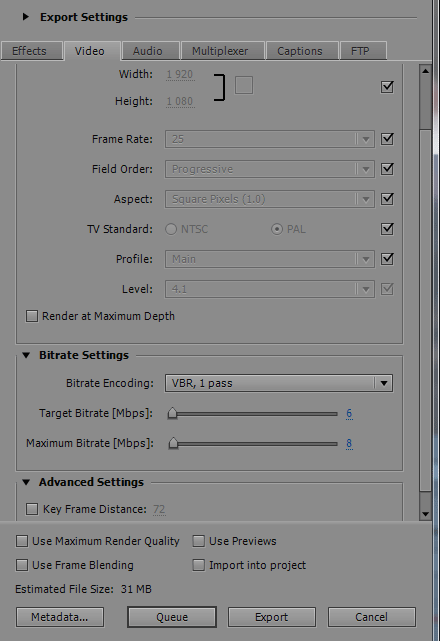The height and width of the screenshot is (641, 440).
Task: Click the Target Bitrate slider handle
Action: pos(173,413)
